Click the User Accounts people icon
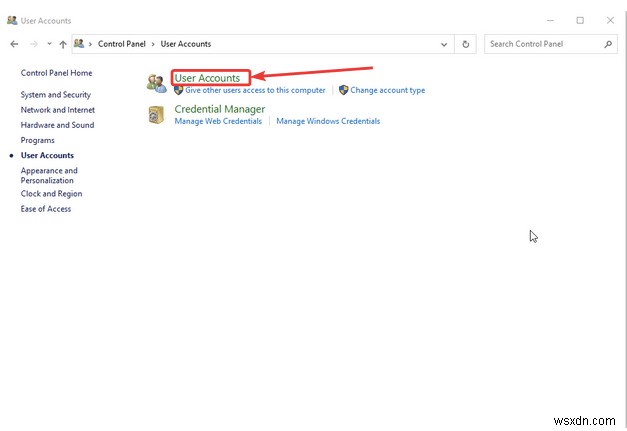627x431 pixels. tap(156, 84)
